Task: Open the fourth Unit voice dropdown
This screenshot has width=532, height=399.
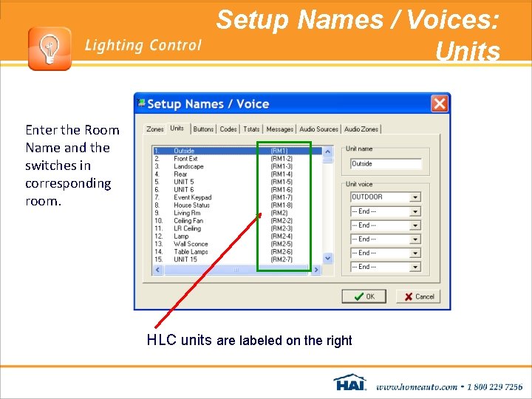Action: pos(415,239)
